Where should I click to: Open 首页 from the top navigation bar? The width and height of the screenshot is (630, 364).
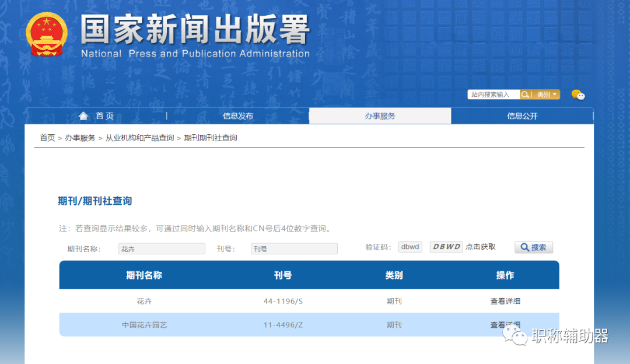(104, 116)
